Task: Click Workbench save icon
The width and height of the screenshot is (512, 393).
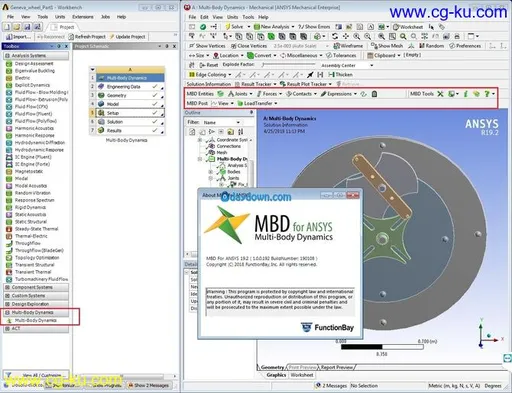Action: point(27,27)
